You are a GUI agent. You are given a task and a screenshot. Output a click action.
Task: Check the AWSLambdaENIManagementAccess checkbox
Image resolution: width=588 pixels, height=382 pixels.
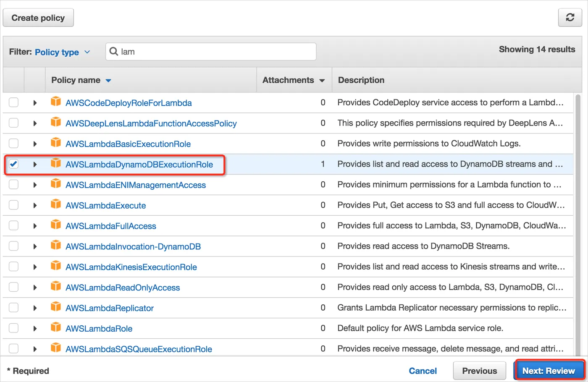(x=13, y=185)
